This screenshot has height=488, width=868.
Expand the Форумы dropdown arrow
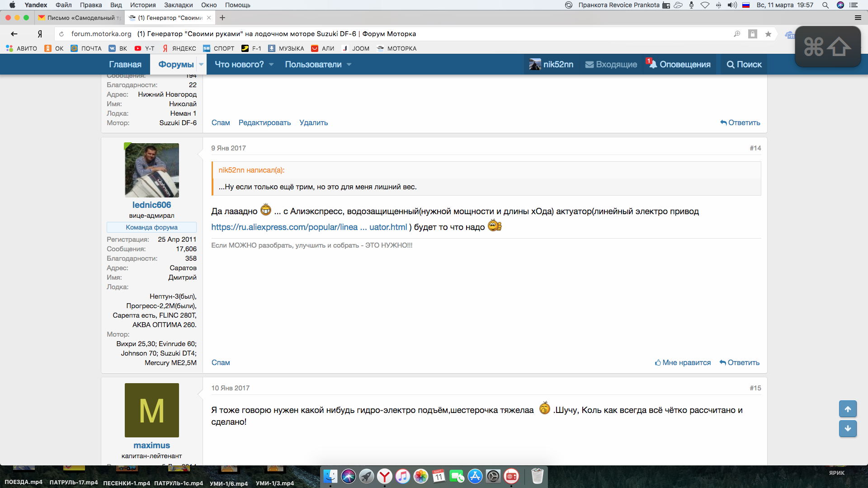[201, 65]
